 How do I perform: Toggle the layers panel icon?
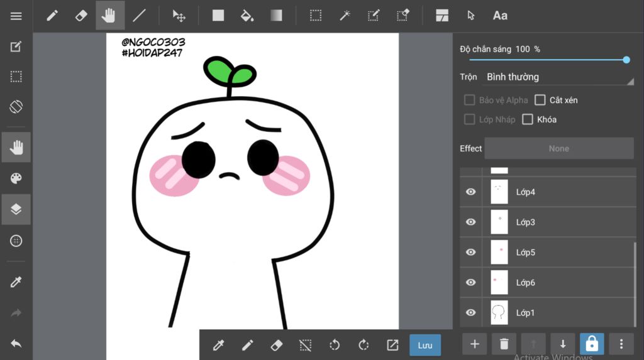[x=16, y=209]
